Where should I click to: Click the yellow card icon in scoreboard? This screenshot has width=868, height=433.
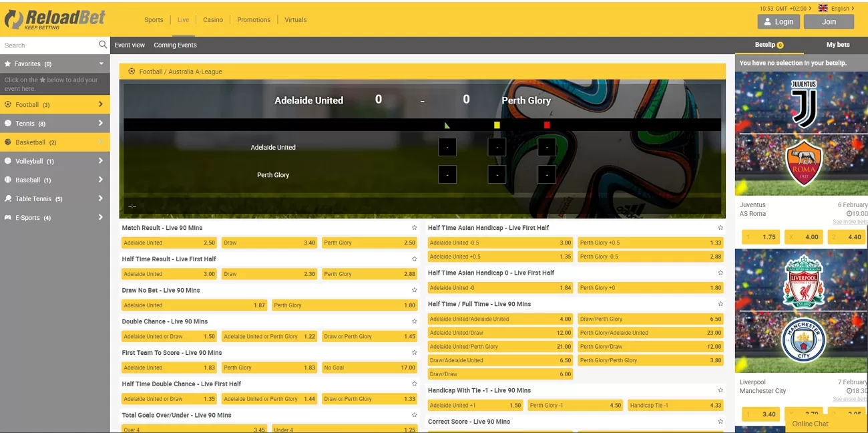497,125
